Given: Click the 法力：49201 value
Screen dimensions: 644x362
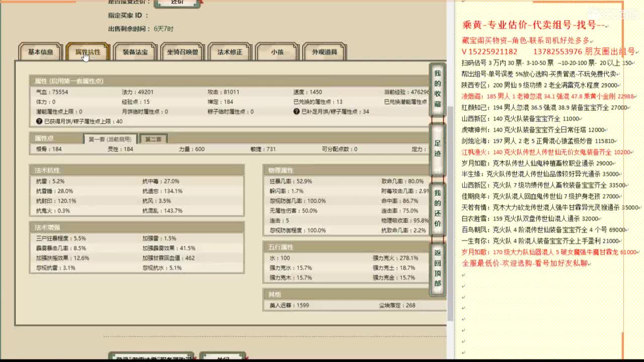Looking at the screenshot, I should (137, 93).
